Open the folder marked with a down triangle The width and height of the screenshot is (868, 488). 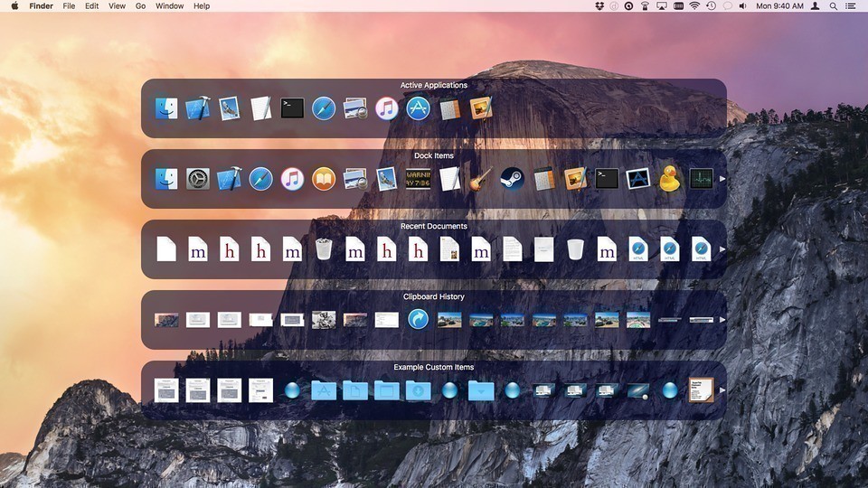[480, 390]
